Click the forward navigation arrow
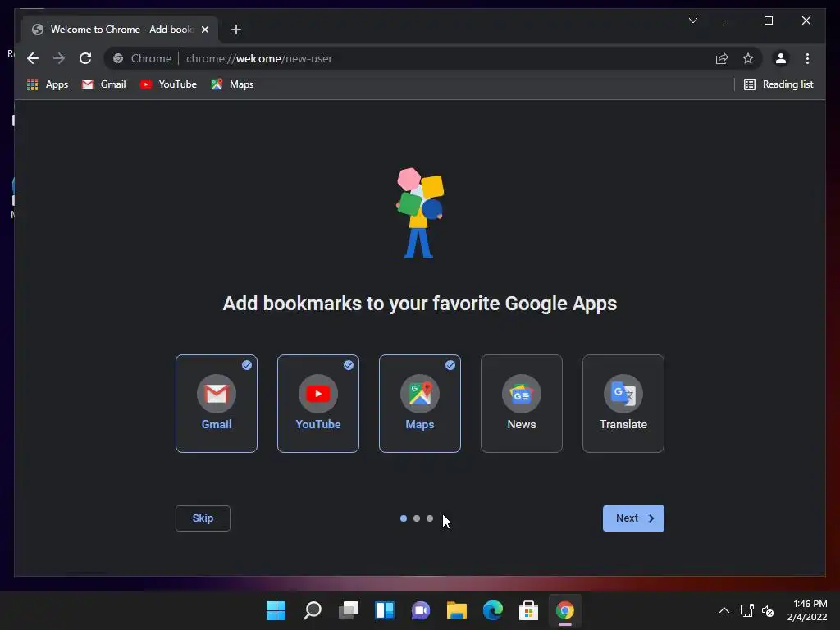840x630 pixels. pos(59,58)
